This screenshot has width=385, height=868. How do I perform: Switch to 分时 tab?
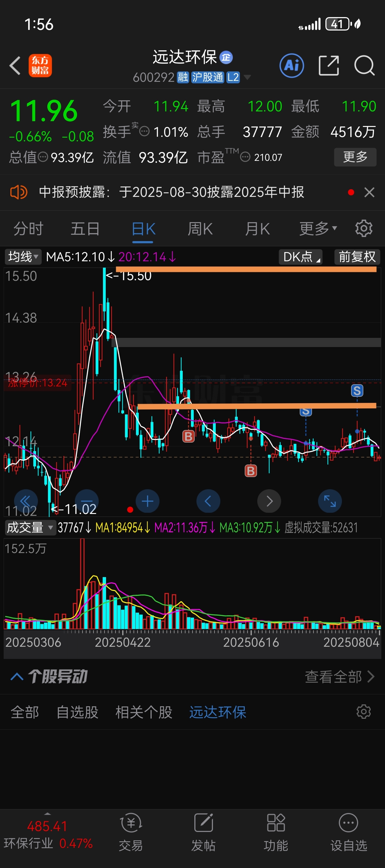click(x=28, y=229)
